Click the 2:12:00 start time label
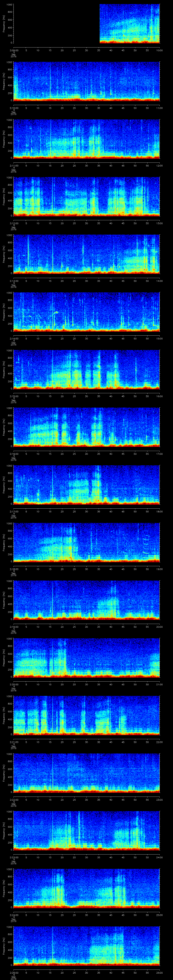Viewport: 173px width, 980px height. click(x=14, y=223)
